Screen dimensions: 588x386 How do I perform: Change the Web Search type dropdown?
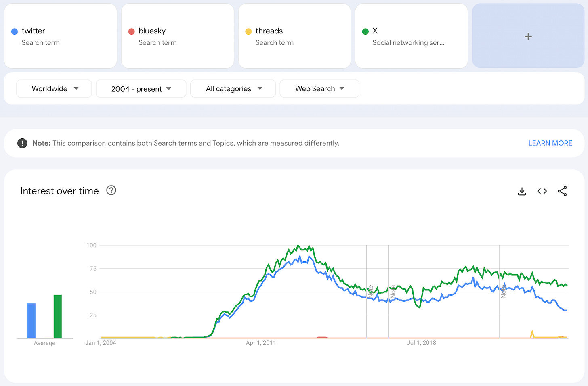pos(319,89)
